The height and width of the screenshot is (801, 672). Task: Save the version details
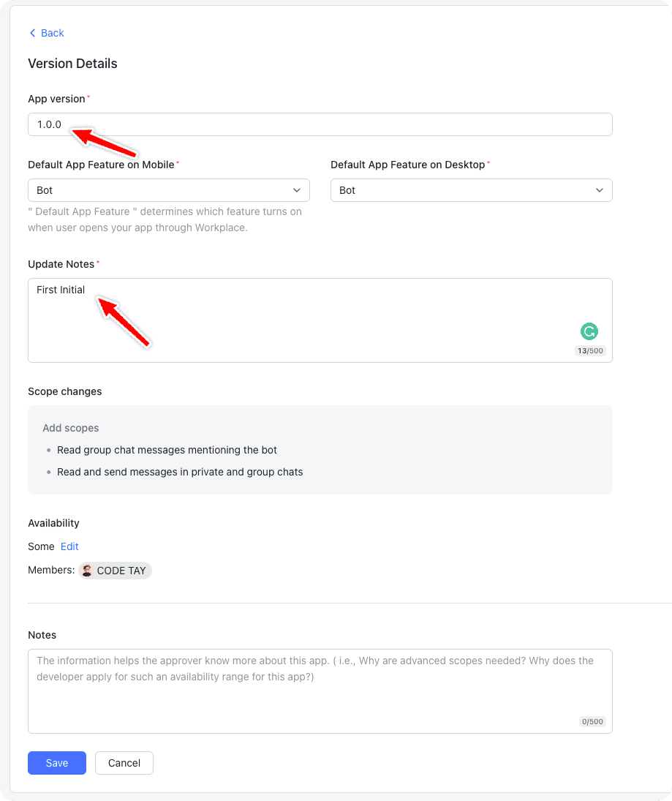coord(57,763)
